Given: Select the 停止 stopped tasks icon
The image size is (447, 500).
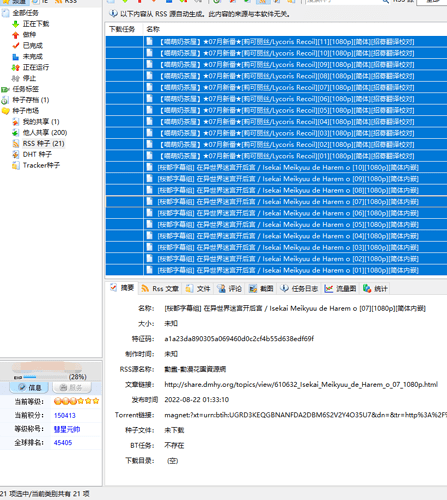Looking at the screenshot, I should click(16, 78).
